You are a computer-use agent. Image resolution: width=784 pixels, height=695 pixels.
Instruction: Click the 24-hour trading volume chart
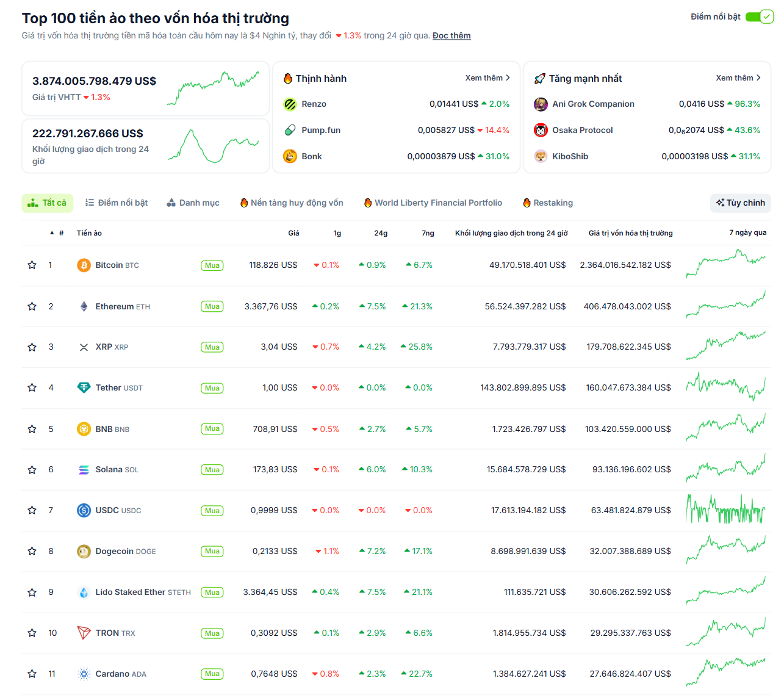213,146
